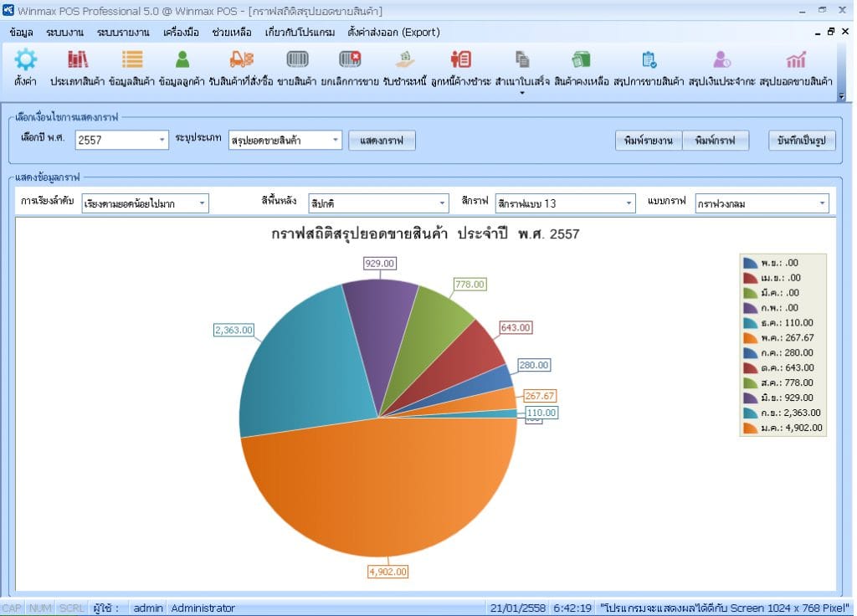
Task: Open the ตั้งค่าส่งออก (Export) menu
Action: click(x=393, y=33)
